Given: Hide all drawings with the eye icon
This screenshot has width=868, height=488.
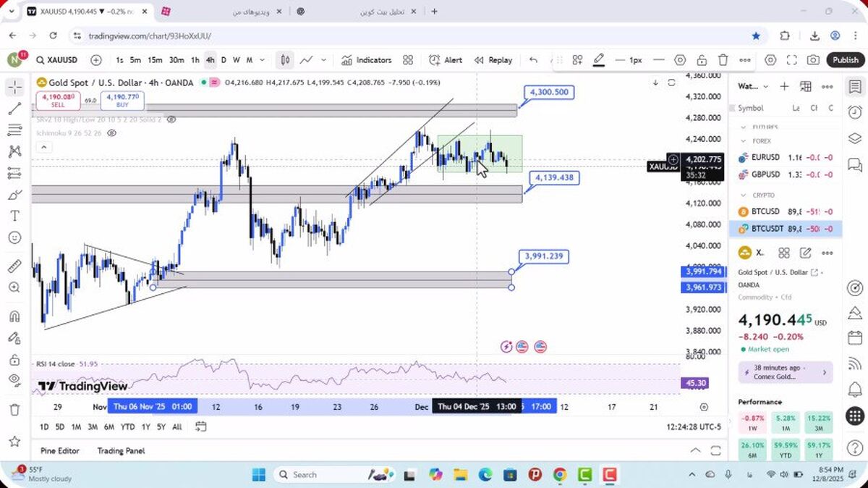Looking at the screenshot, I should [14, 380].
